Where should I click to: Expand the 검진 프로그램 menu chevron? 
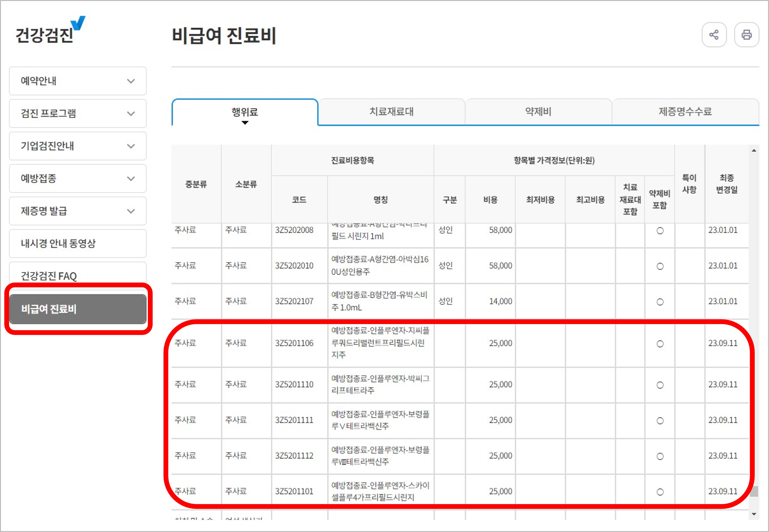pos(131,114)
